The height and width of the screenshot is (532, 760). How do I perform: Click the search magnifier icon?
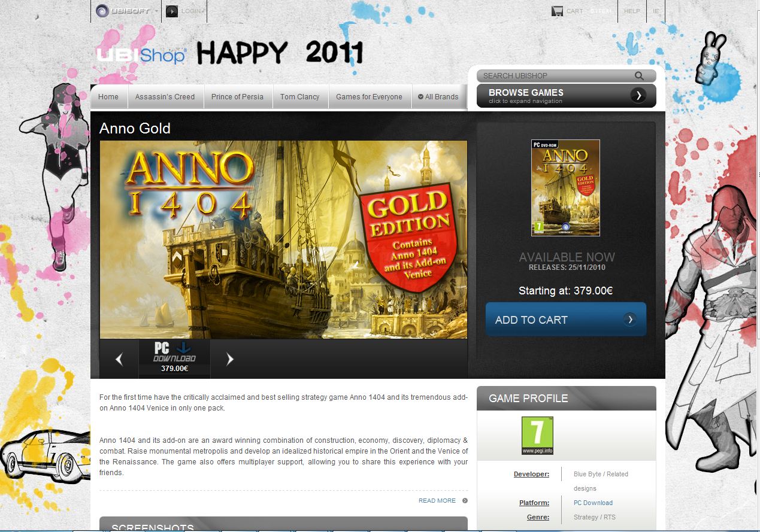640,76
